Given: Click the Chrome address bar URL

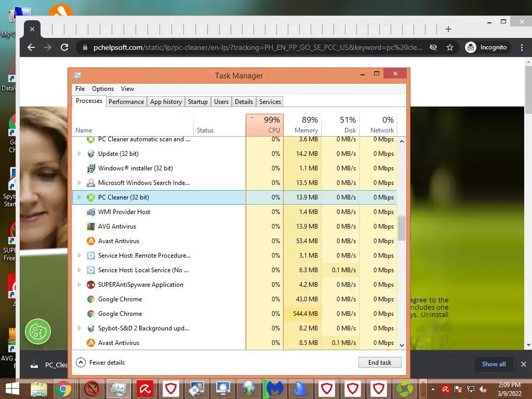Looking at the screenshot, I should tap(258, 47).
